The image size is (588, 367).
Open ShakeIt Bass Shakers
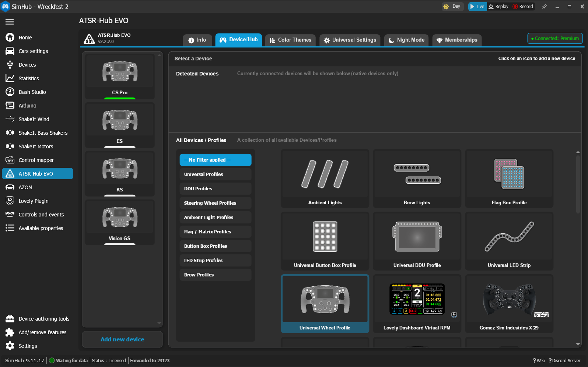(x=38, y=133)
